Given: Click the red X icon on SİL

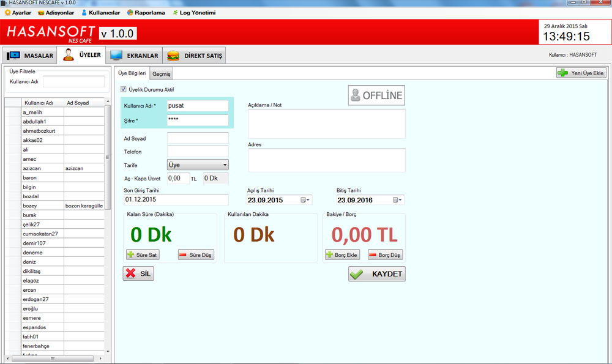Looking at the screenshot, I should (x=131, y=273).
